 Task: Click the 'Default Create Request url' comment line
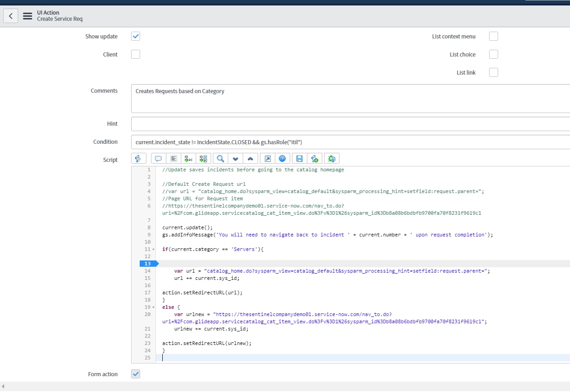point(204,184)
